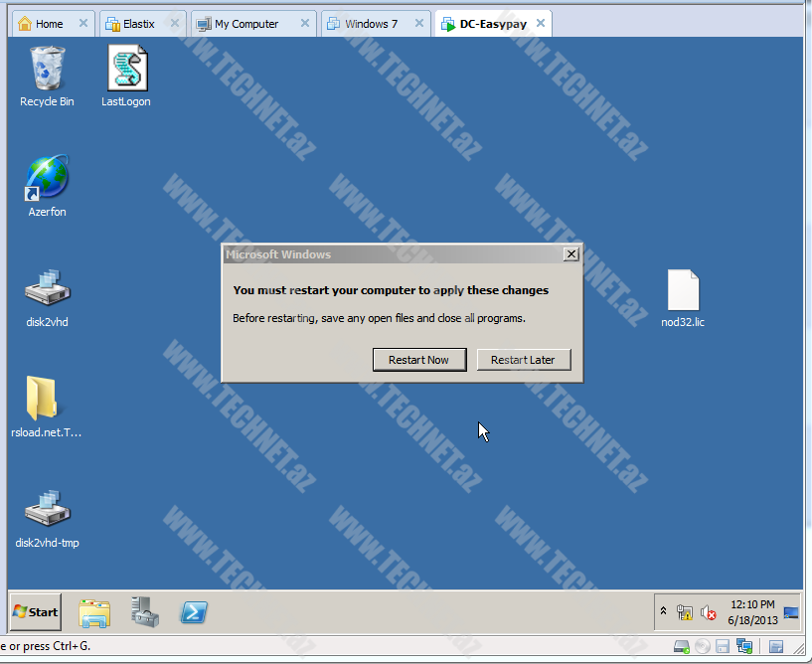This screenshot has height=664, width=812.
Task: Select the Azerfon shortcut icon
Action: [x=47, y=180]
